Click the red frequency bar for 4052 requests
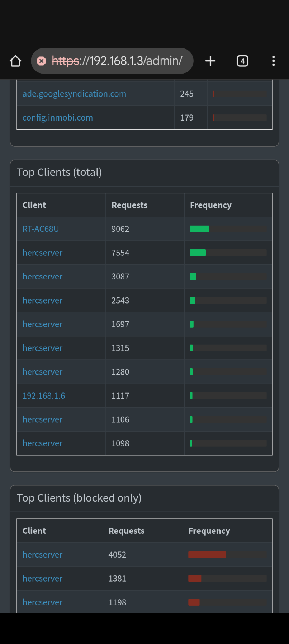The height and width of the screenshot is (644, 289). click(x=207, y=555)
